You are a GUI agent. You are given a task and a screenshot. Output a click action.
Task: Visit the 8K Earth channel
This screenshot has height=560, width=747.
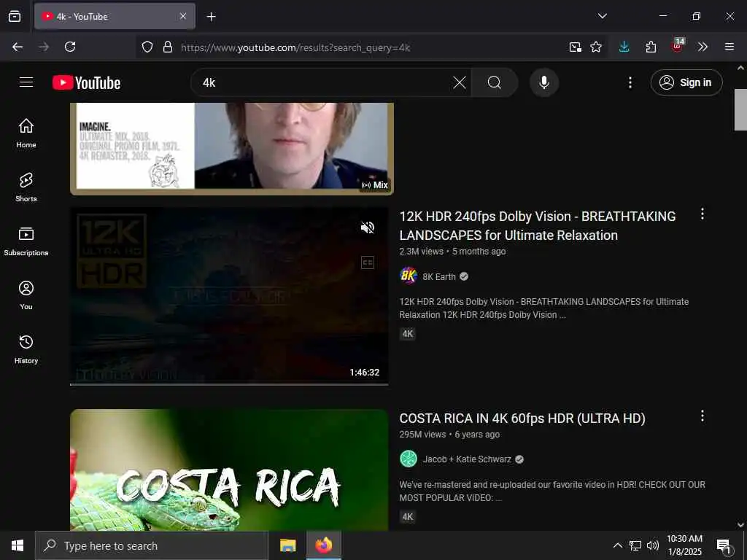(x=438, y=276)
